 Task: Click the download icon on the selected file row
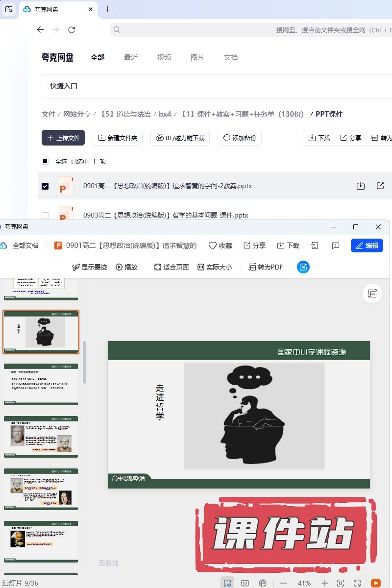361,186
